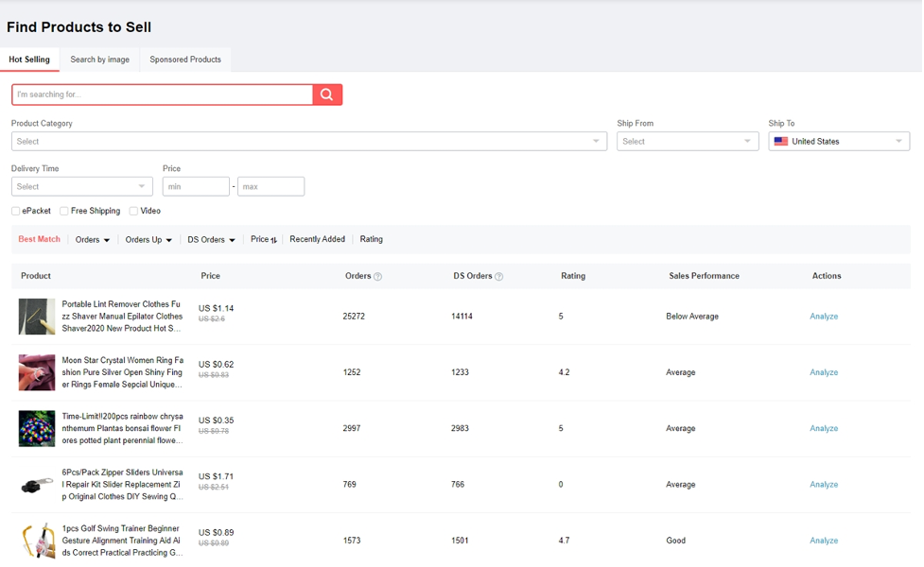Open the lint remover product thumbnail
924x567 pixels.
(37, 317)
